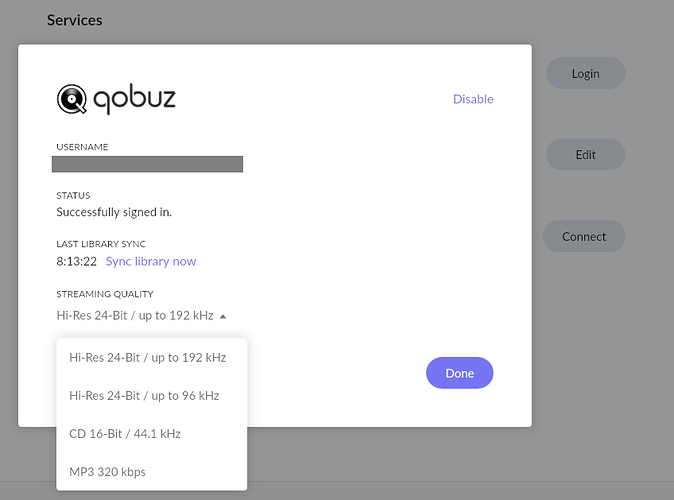Image resolution: width=674 pixels, height=500 pixels.
Task: Click the qobuz wordmark text logo
Action: tap(135, 100)
